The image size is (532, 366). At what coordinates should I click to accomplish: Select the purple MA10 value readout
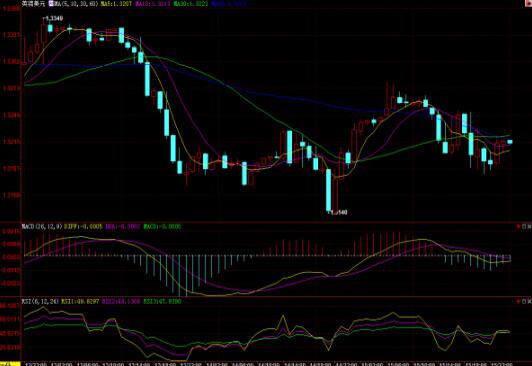coord(154,4)
